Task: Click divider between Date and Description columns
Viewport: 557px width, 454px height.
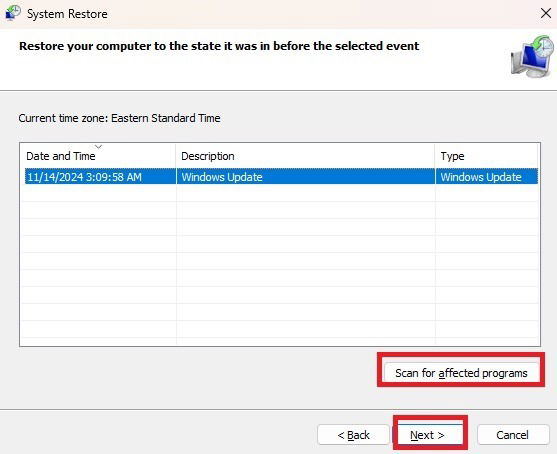Action: pyautogui.click(x=176, y=156)
